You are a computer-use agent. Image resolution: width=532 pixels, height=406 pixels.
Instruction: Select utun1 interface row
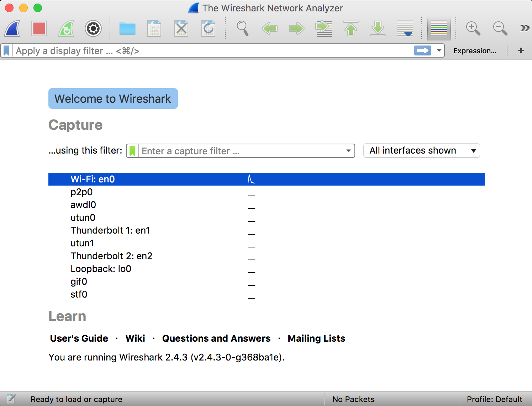(267, 243)
